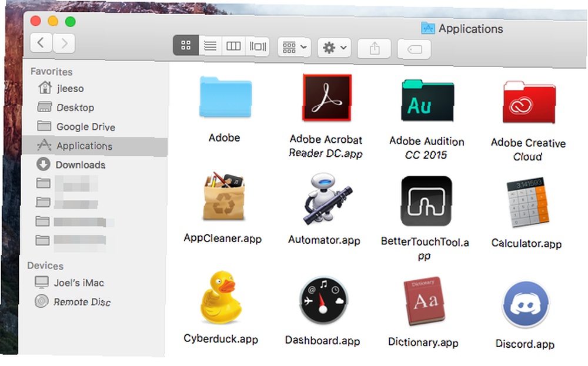Select the Dashboard gauge icon
Viewport: 588px width, 366px height.
coord(323,300)
